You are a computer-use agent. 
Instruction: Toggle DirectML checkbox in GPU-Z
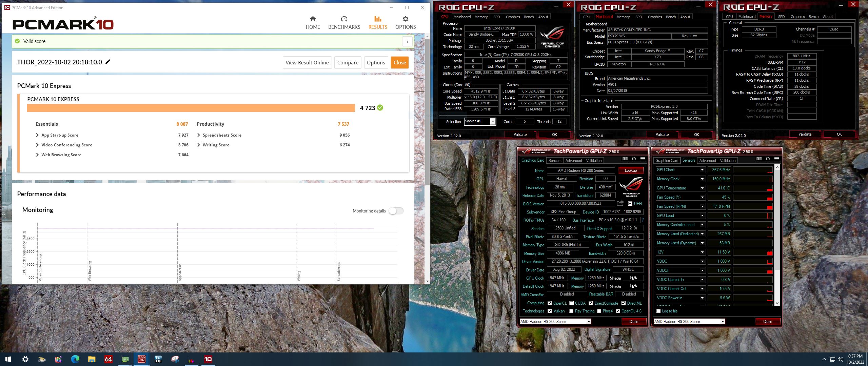click(624, 303)
